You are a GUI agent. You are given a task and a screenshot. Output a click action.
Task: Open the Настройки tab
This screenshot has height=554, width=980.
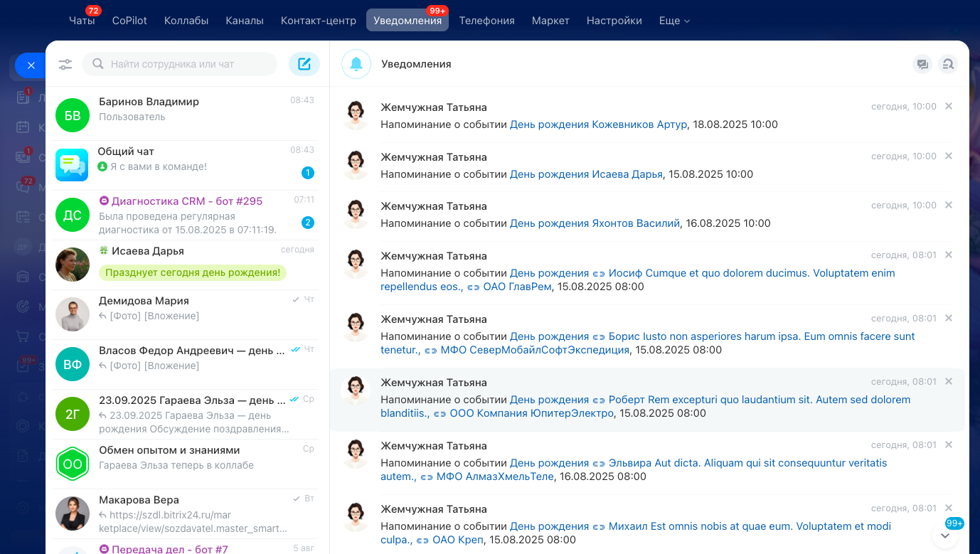pyautogui.click(x=614, y=21)
